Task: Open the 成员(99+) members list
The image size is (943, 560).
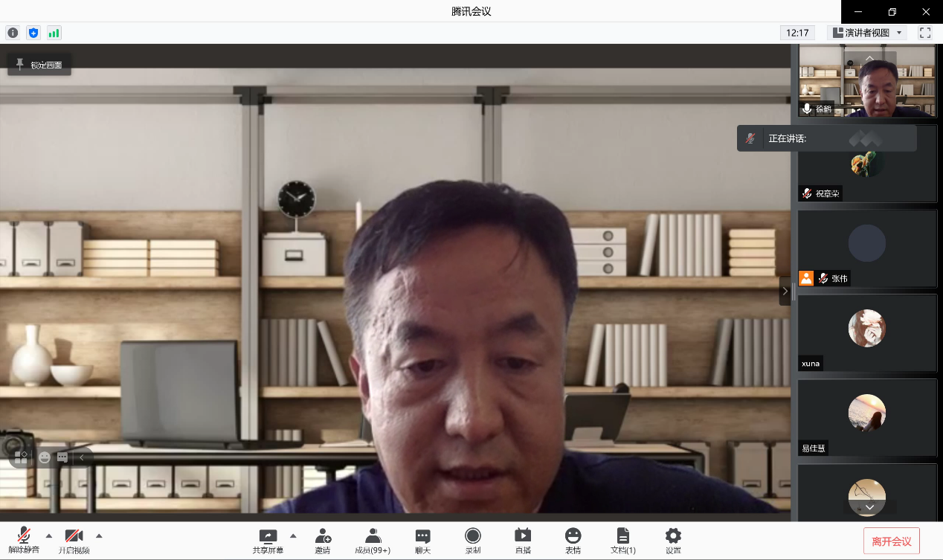Action: coord(373,541)
